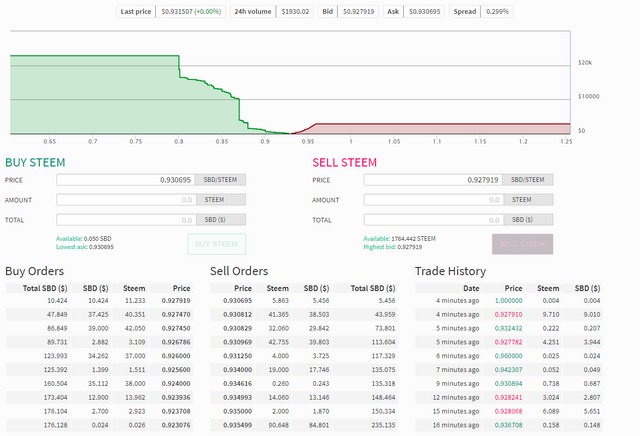Click trade history price 0.930894
Screen dimensions: 640x436
coord(509,384)
